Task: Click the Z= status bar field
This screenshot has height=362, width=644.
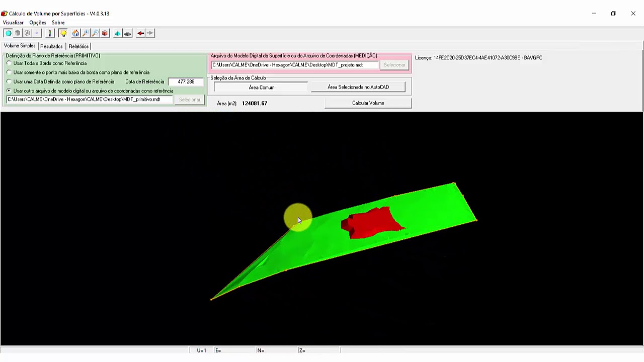Action: (319, 350)
